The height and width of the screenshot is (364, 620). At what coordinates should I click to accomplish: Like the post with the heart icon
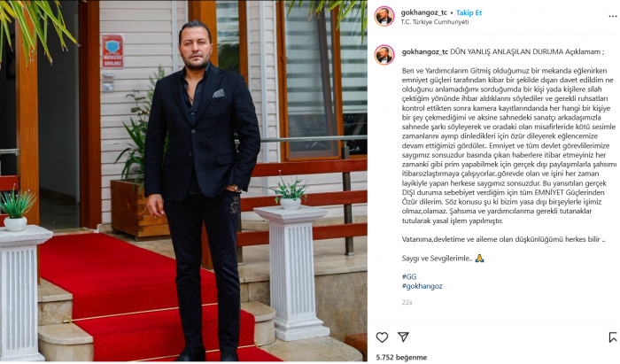tap(382, 337)
